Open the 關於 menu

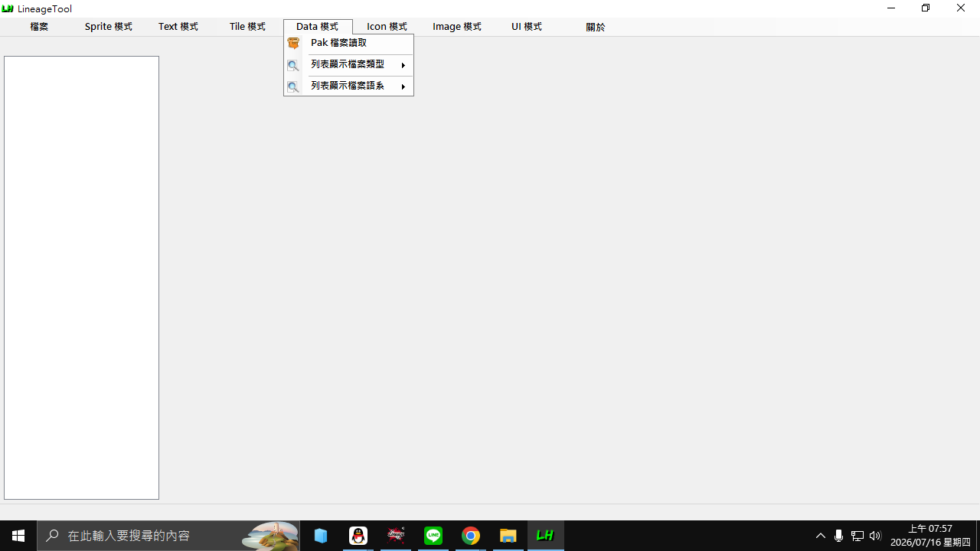coord(596,27)
